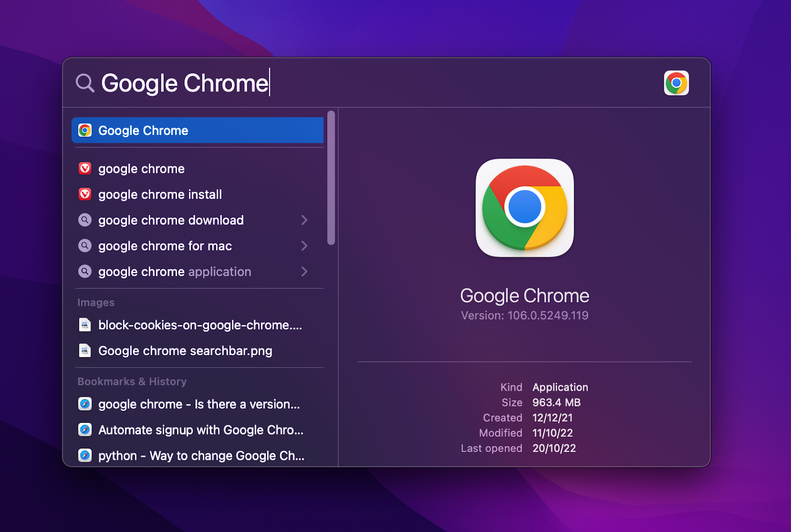The image size is (791, 532).
Task: Click file icon of 'Google chrome searchbar.png'
Action: coord(85,350)
